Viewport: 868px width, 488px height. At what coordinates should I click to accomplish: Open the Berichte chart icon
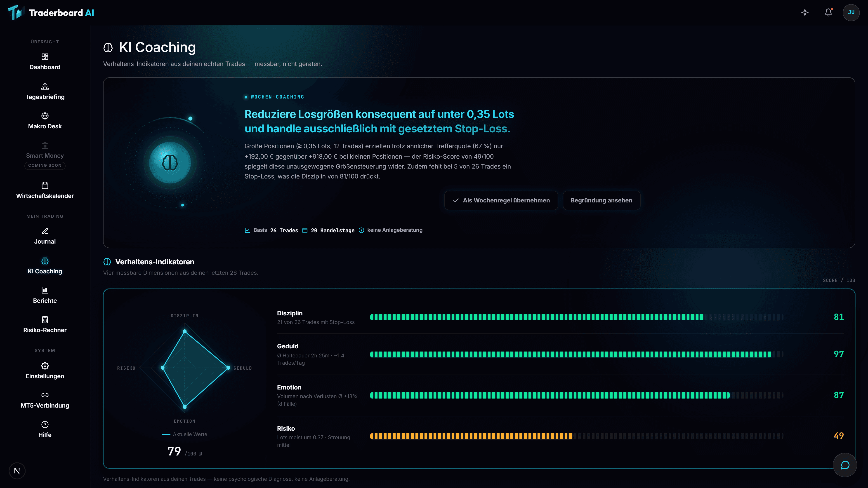pos(45,290)
